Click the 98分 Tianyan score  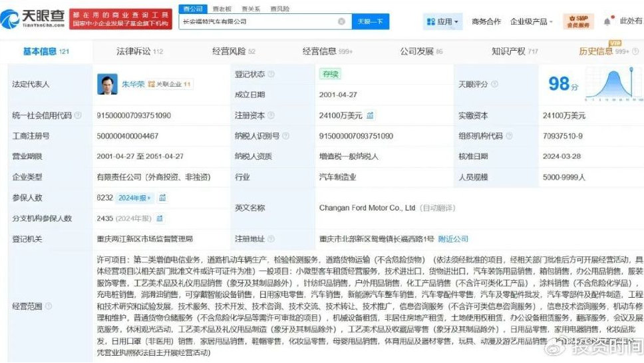tap(563, 85)
